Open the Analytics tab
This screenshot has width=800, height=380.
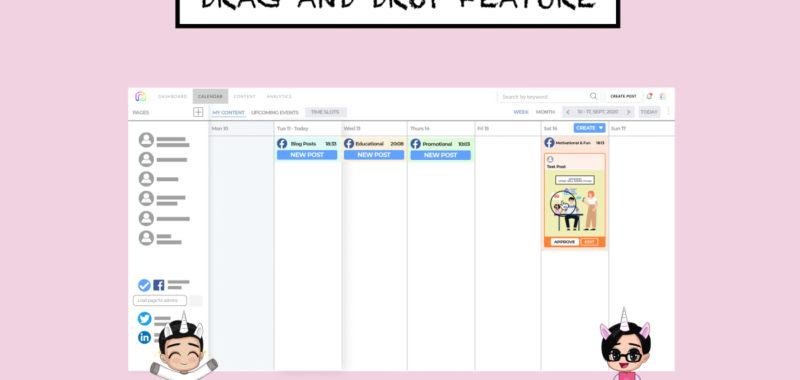point(279,96)
